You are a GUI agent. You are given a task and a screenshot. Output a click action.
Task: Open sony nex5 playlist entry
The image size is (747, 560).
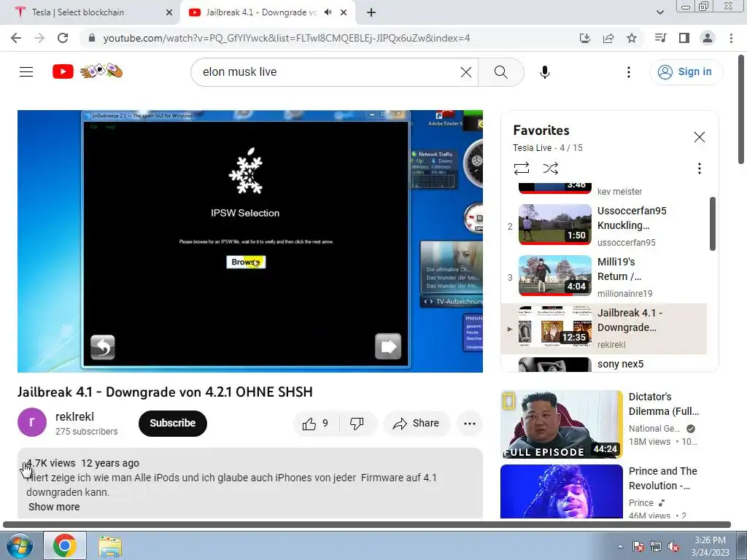[603, 365]
